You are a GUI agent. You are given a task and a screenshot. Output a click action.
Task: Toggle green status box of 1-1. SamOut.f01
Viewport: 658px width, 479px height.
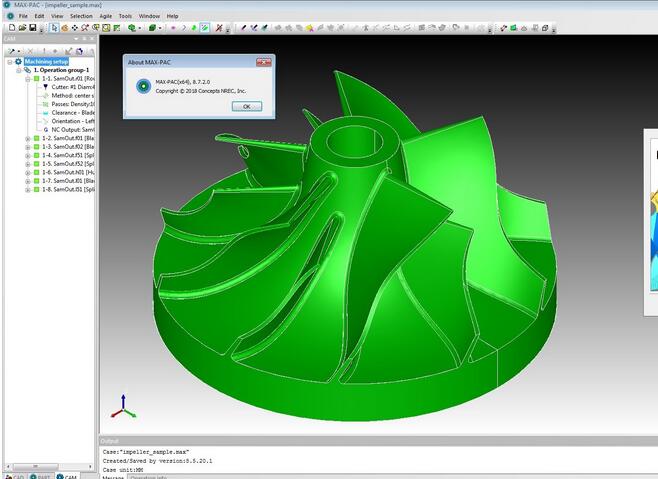click(x=37, y=79)
